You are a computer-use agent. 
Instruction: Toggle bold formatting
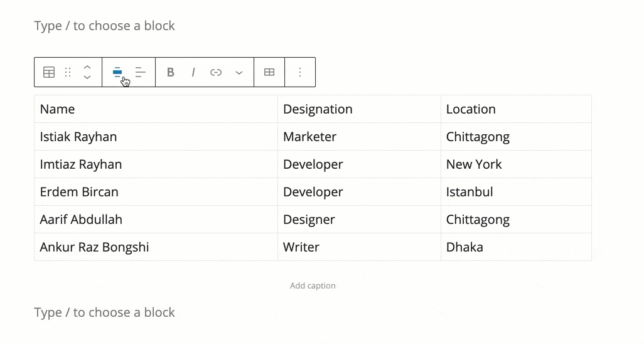(x=171, y=72)
